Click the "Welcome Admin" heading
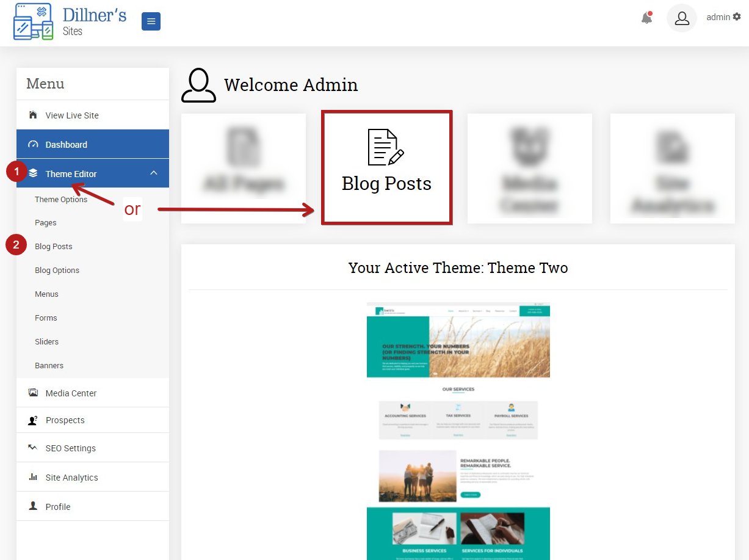Image resolution: width=749 pixels, height=560 pixels. (291, 85)
